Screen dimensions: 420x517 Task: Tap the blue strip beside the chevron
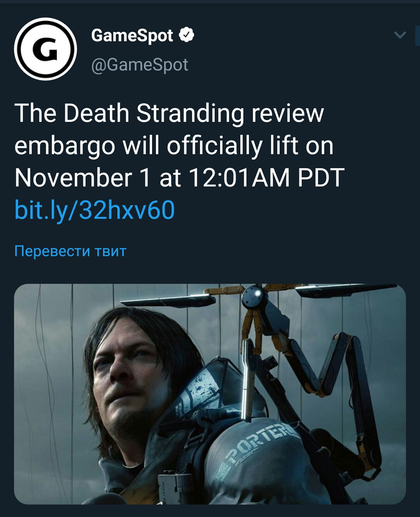tap(418, 35)
